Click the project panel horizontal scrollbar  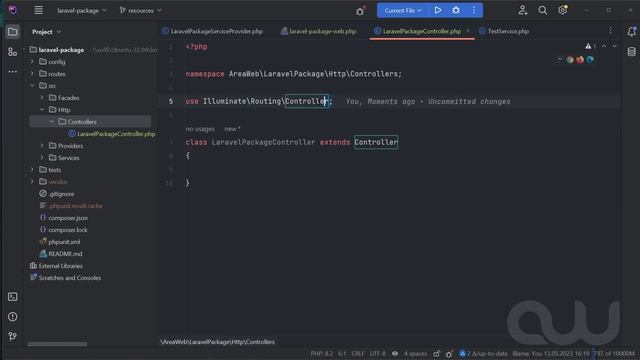point(57,344)
